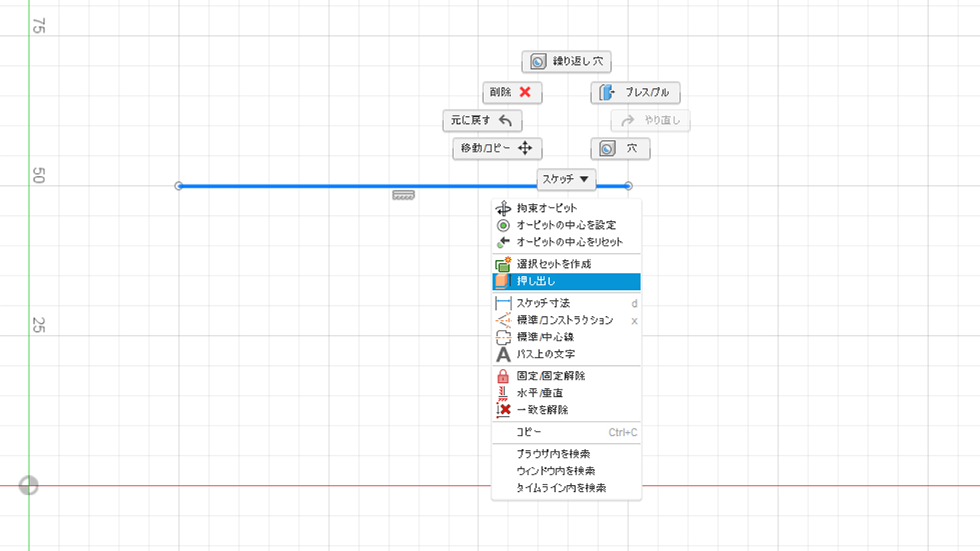The image size is (980, 551).
Task: Toggle 標準/コンストラクション line type
Action: [x=564, y=320]
